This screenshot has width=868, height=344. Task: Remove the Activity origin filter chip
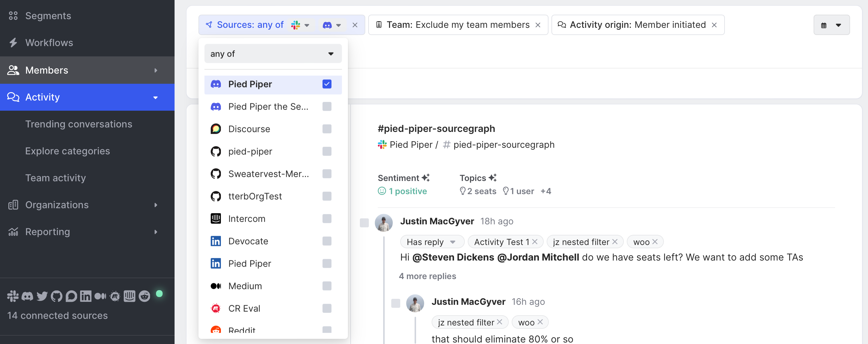pos(714,25)
